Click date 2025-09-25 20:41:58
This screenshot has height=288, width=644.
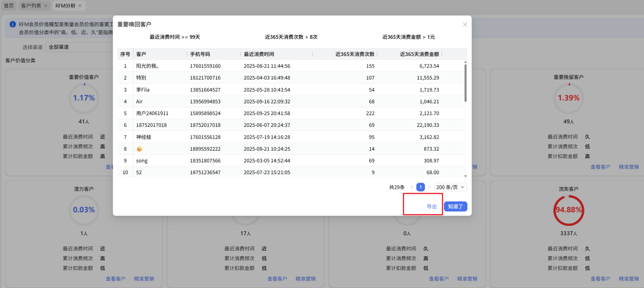coord(267,114)
